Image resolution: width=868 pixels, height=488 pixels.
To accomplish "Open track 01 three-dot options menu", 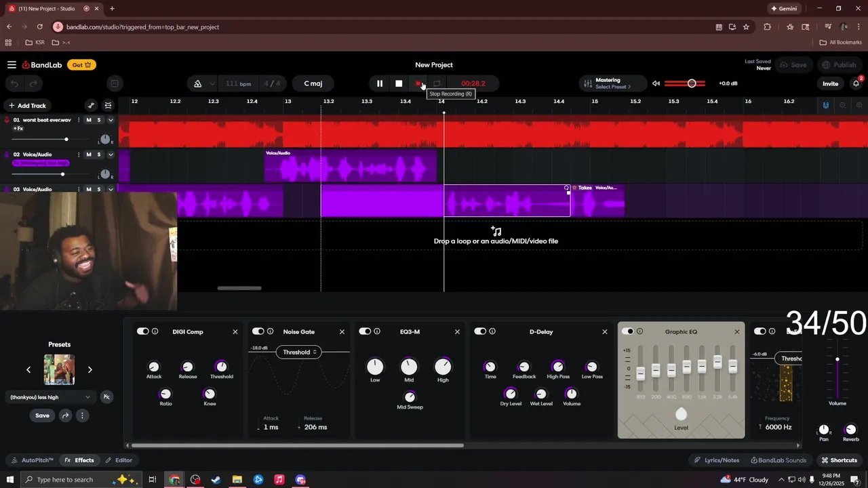I will (x=79, y=120).
